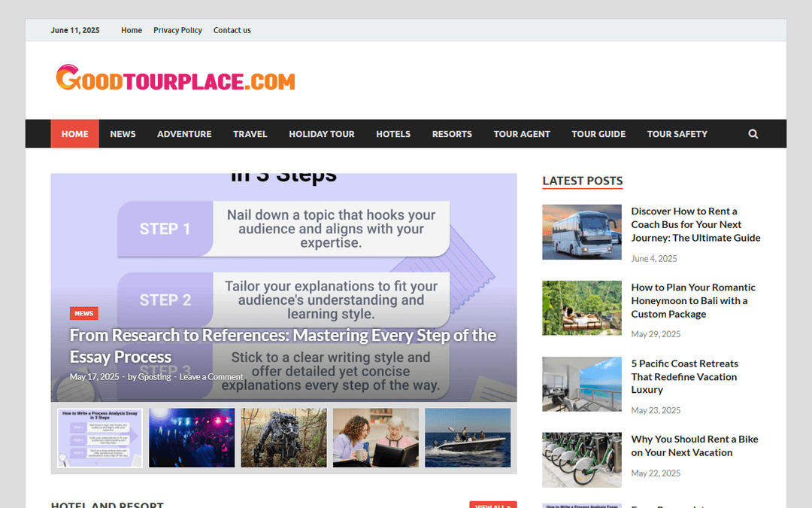Select the essay steps slider thumbnail

point(100,437)
